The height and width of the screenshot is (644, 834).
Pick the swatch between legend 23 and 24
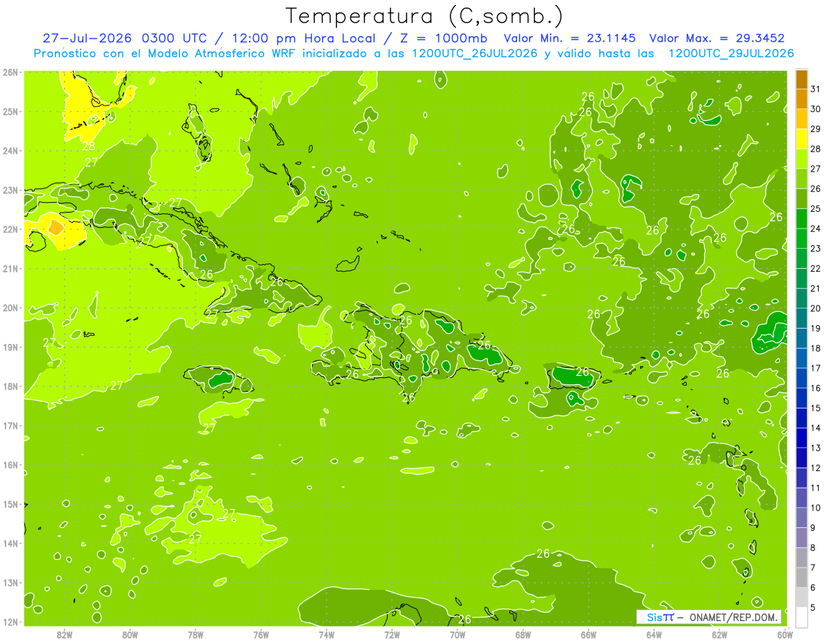(801, 239)
